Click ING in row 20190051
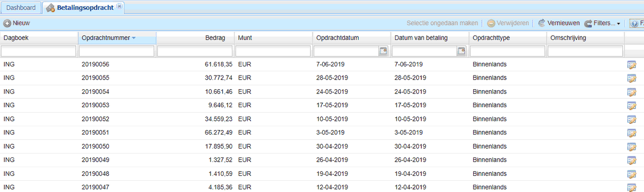 click(x=9, y=133)
